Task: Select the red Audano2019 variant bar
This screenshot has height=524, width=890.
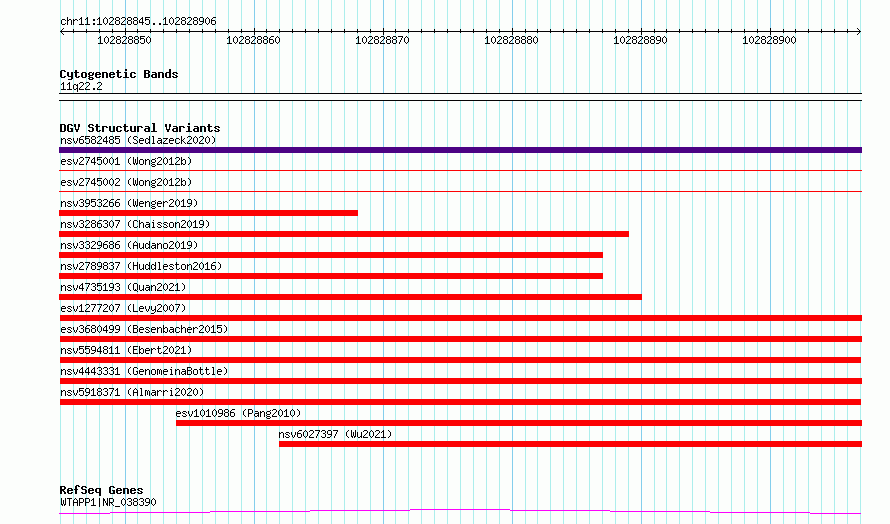Action: pos(331,255)
